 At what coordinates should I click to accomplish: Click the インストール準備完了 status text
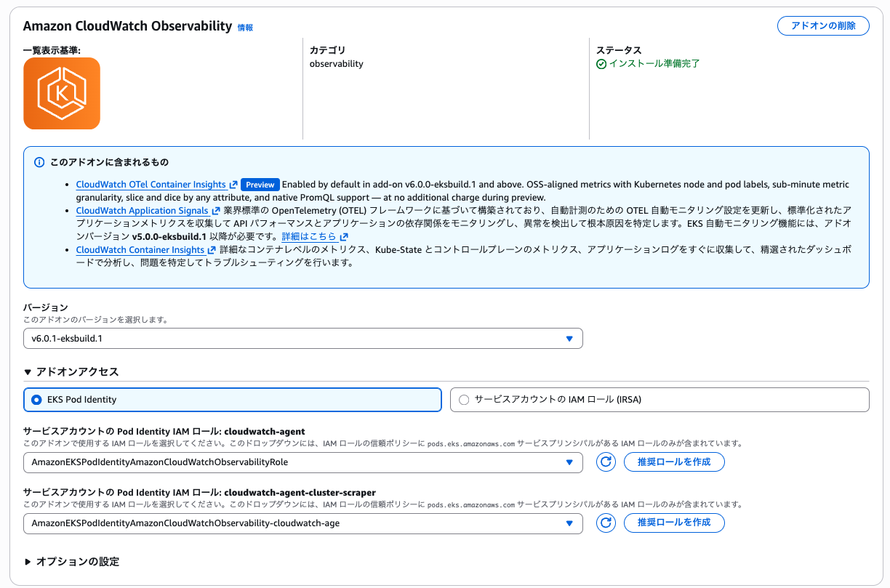tap(654, 64)
